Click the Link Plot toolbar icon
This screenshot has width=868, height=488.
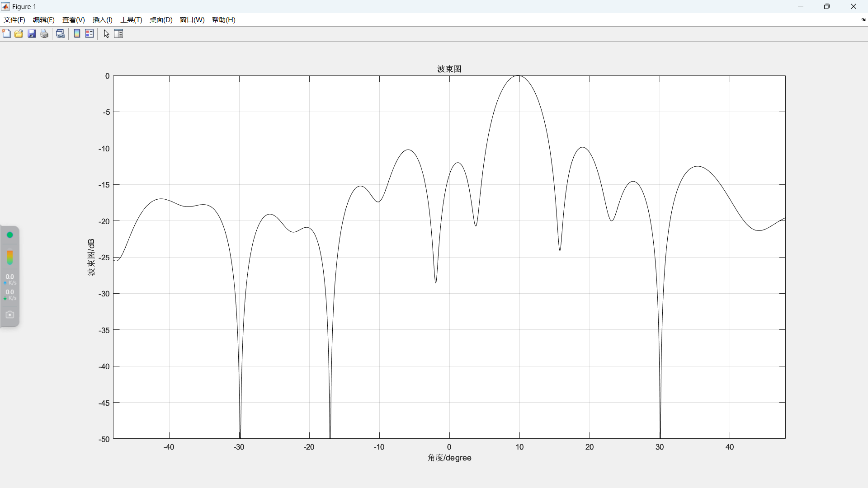point(61,34)
